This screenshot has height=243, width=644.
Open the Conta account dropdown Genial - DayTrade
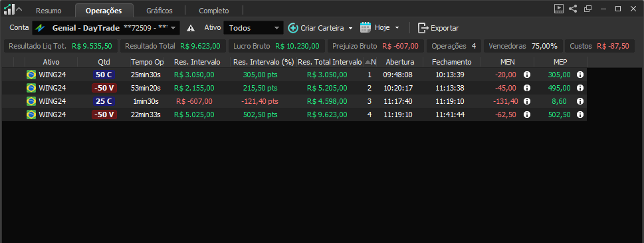coord(106,28)
